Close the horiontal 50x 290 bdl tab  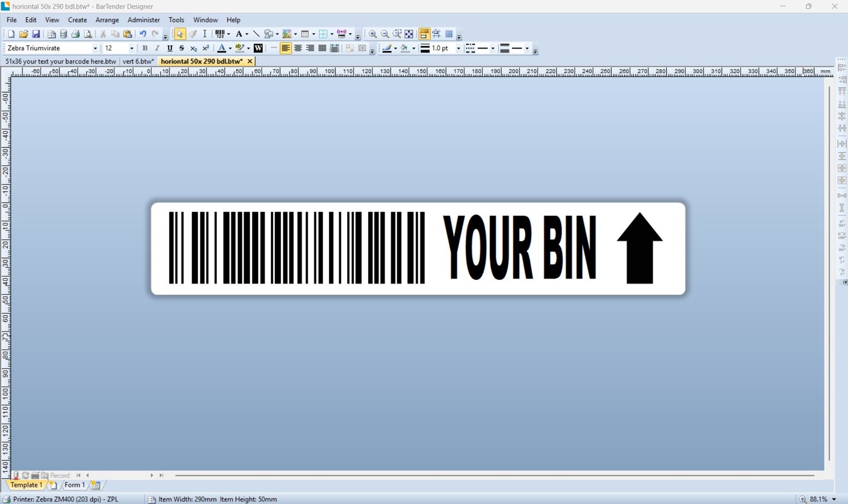(x=250, y=61)
